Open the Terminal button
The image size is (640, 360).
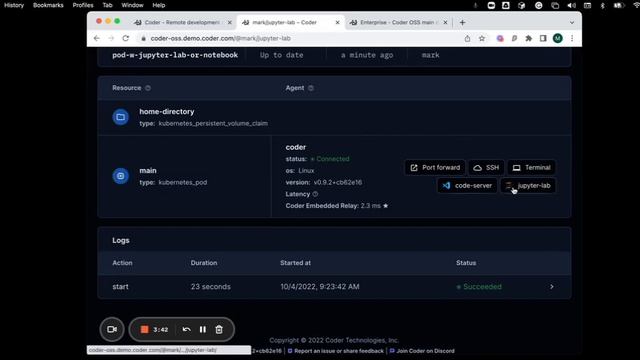point(531,168)
